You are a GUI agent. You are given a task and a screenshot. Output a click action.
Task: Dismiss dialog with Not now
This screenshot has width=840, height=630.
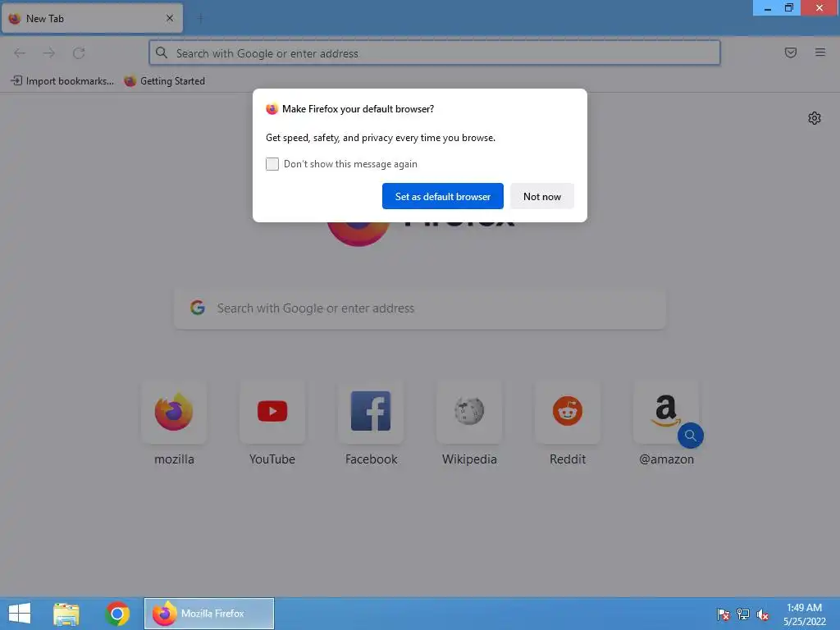point(541,196)
